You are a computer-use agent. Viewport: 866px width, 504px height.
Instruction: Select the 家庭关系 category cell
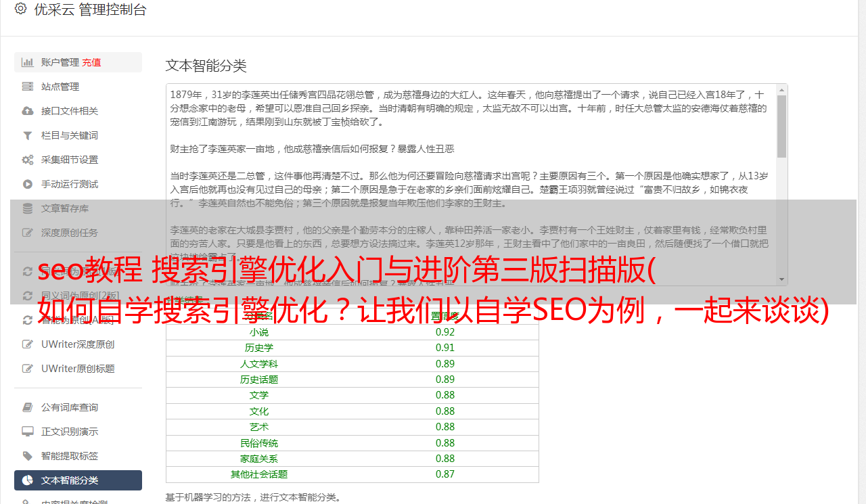click(x=259, y=459)
